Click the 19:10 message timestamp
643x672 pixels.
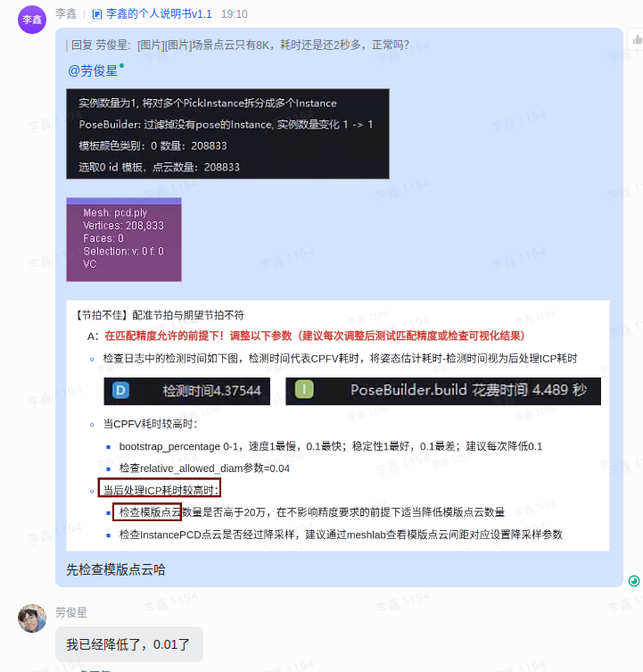[235, 14]
